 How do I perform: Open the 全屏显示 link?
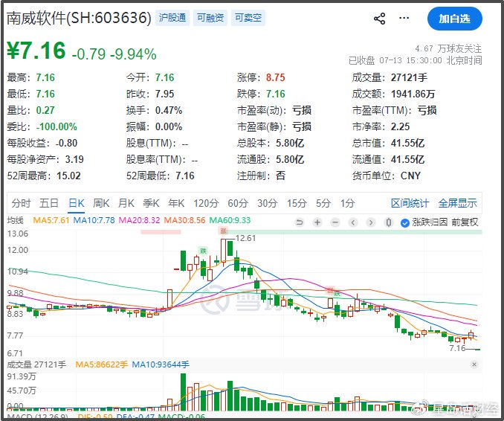(x=458, y=203)
